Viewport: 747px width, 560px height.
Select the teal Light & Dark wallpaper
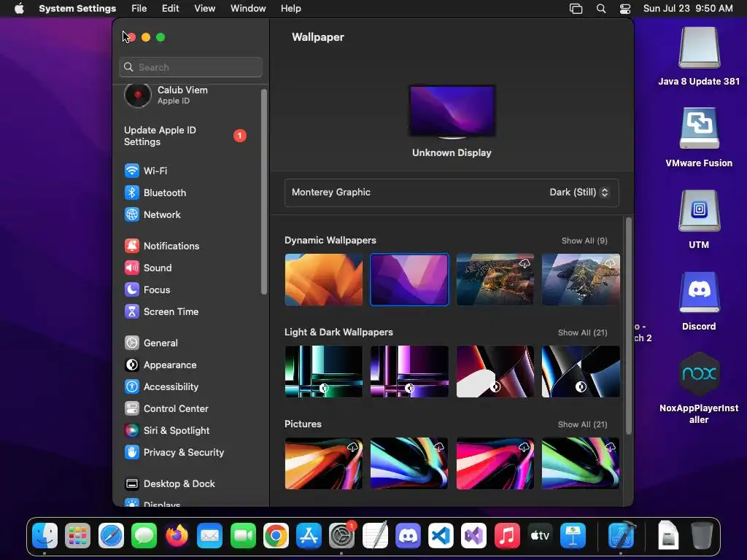(x=323, y=371)
